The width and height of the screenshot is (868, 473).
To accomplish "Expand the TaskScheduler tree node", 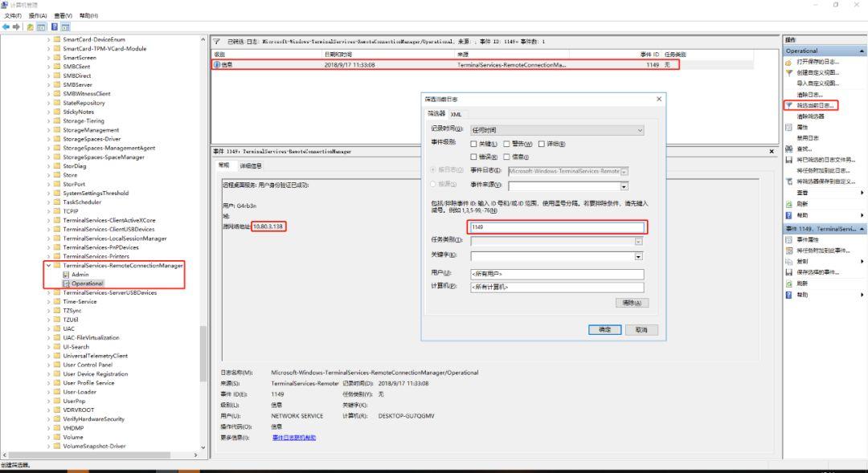I will click(x=49, y=202).
